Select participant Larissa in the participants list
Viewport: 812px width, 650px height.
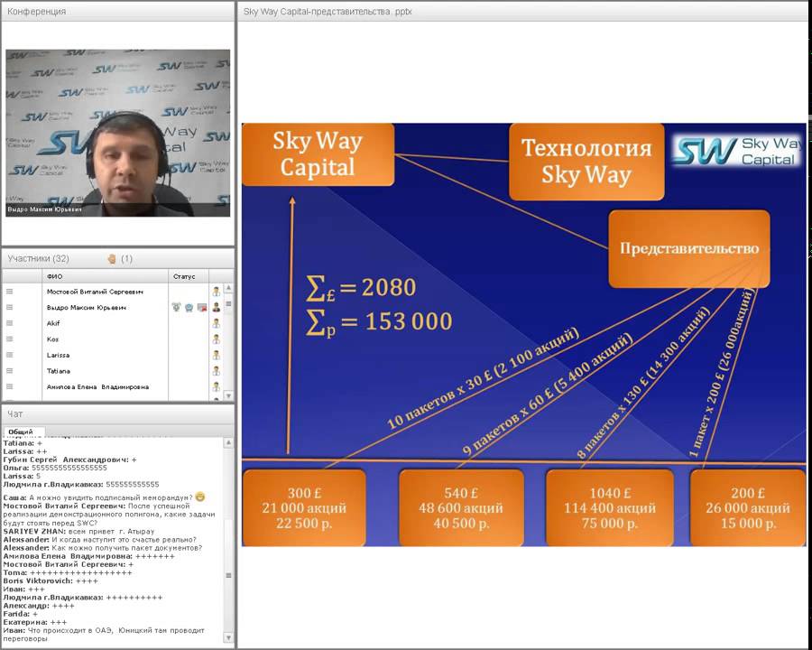[x=58, y=355]
